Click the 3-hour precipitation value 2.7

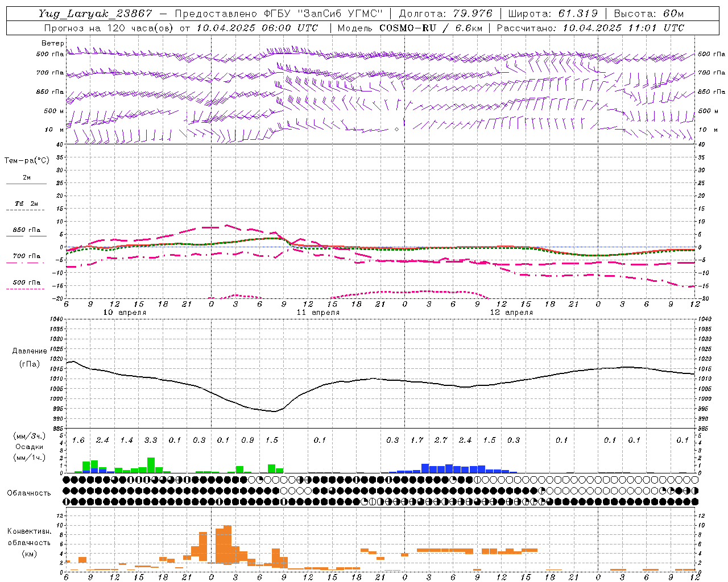(441, 440)
